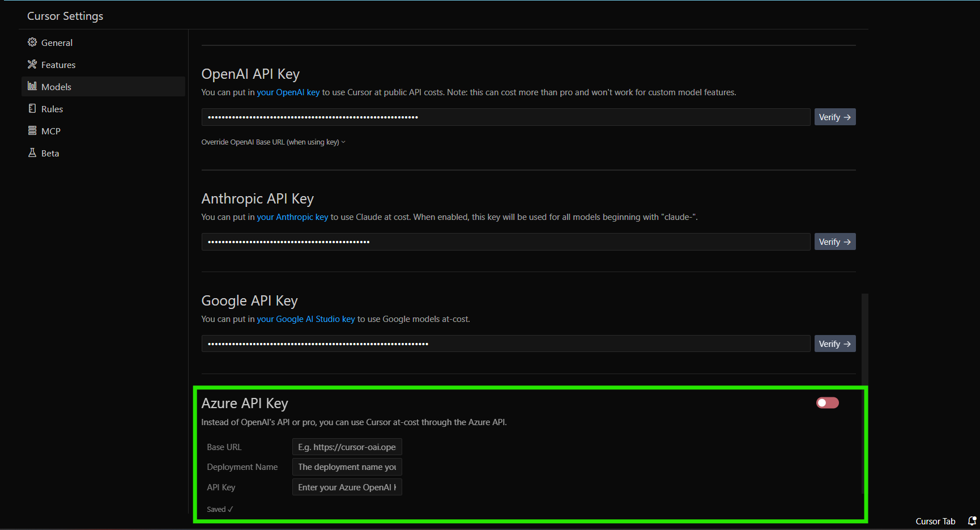Click the notification bell icon in status bar
980x530 pixels.
point(972,521)
